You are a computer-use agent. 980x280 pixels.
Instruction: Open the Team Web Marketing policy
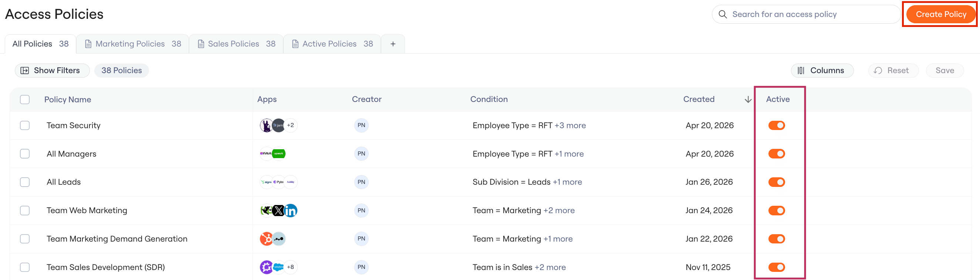87,211
